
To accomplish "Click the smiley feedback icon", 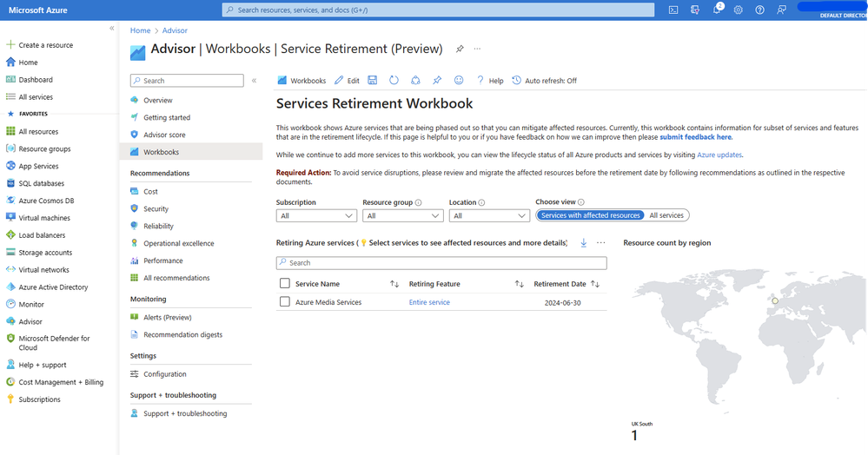I will tap(459, 80).
